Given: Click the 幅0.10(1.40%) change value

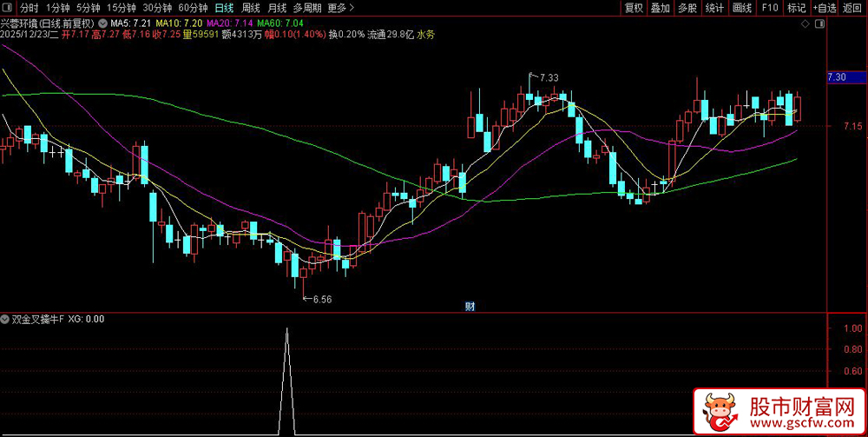Looking at the screenshot, I should pos(295,35).
